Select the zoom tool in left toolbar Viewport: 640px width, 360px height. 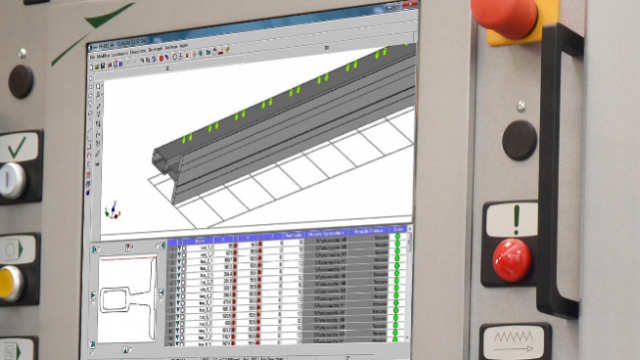(x=98, y=87)
